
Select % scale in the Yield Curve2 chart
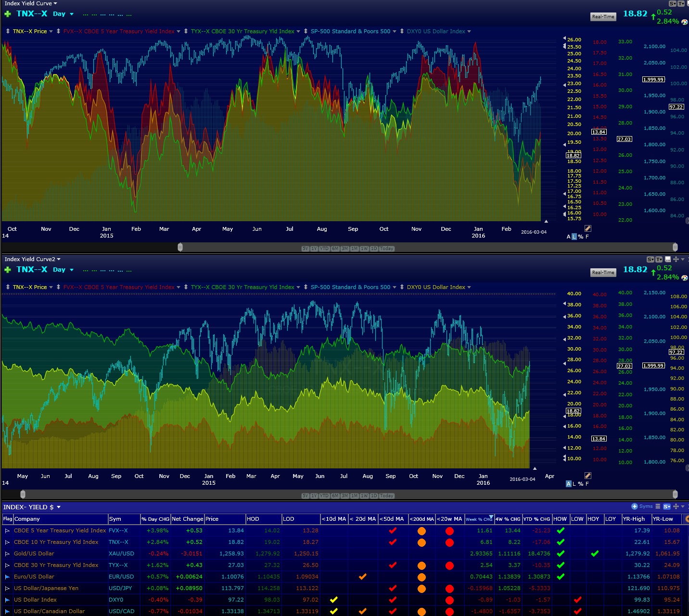coord(581,484)
